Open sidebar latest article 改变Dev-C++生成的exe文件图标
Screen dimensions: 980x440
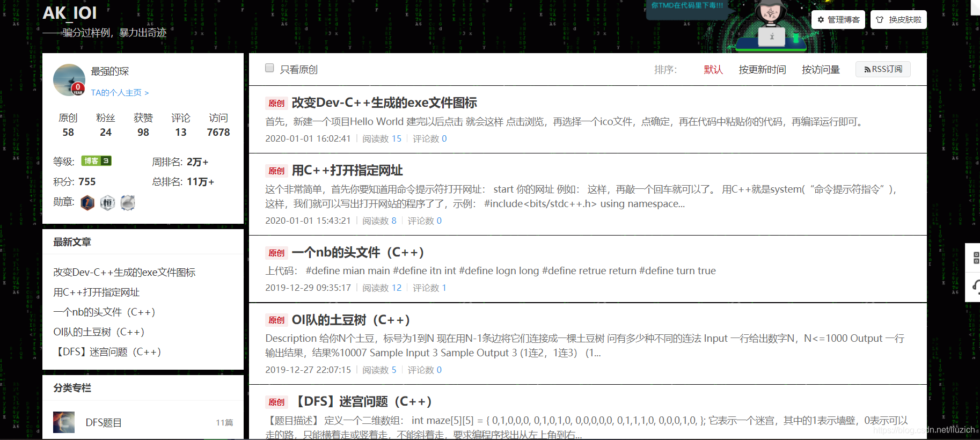[125, 273]
